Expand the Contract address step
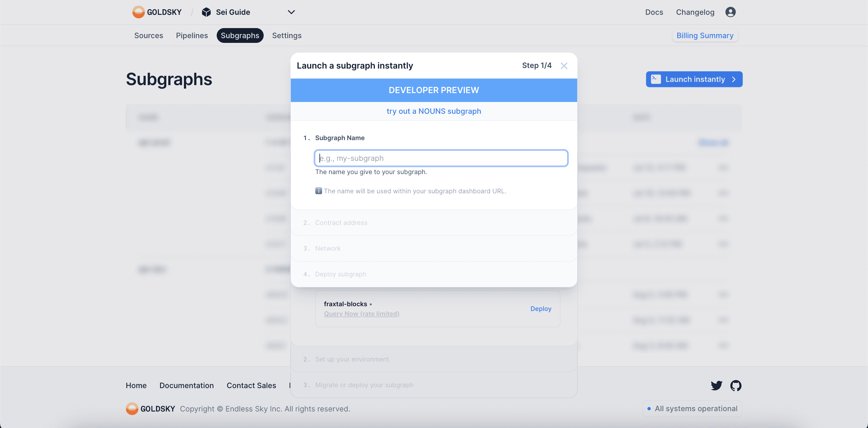Viewport: 868px width, 428px height. [x=341, y=222]
